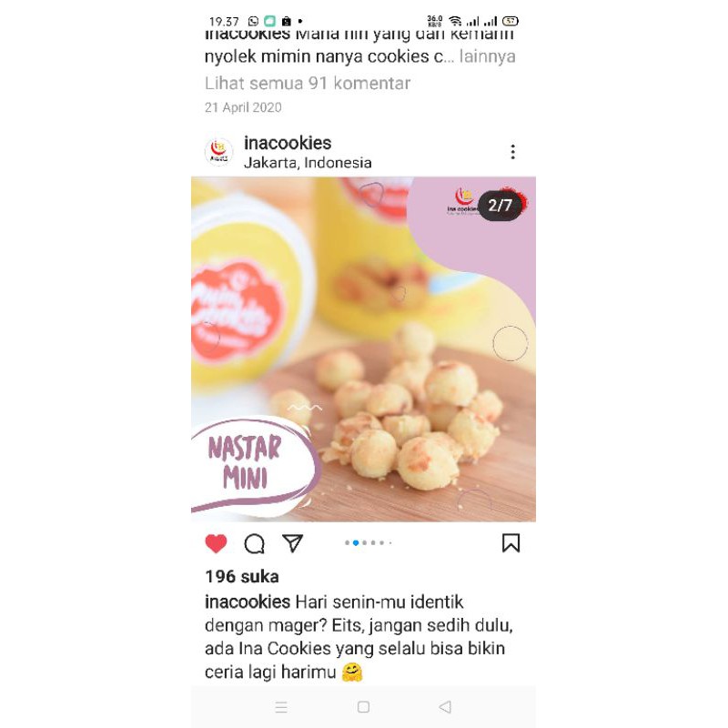Unlike the post via red heart icon
This screenshot has height=728, width=728.
pos(216,543)
